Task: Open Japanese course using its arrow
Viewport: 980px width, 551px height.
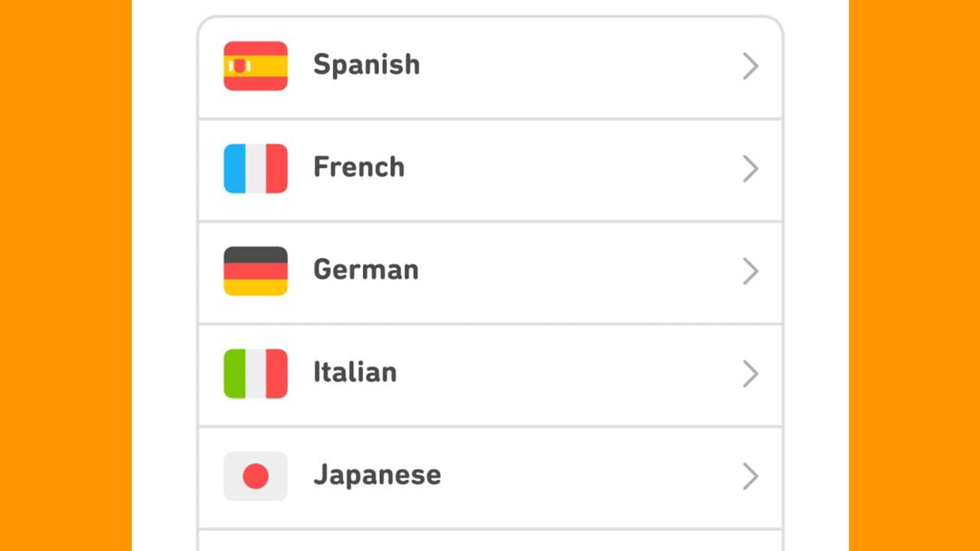Action: (x=751, y=476)
